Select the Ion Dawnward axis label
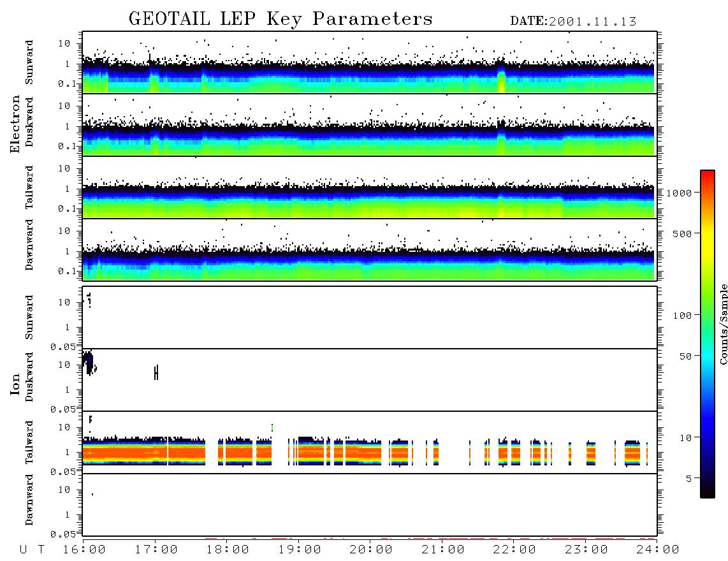Screen dimensions: 728x561 29,500
